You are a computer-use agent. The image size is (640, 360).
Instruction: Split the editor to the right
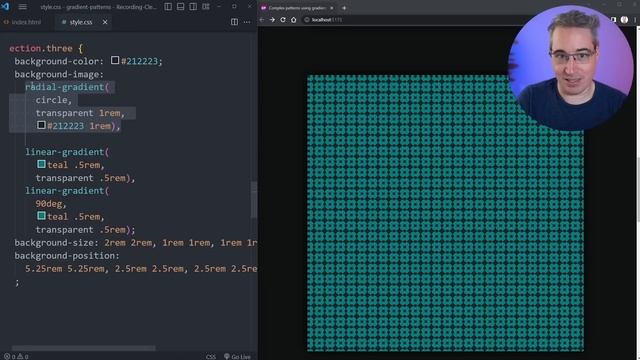click(x=234, y=22)
